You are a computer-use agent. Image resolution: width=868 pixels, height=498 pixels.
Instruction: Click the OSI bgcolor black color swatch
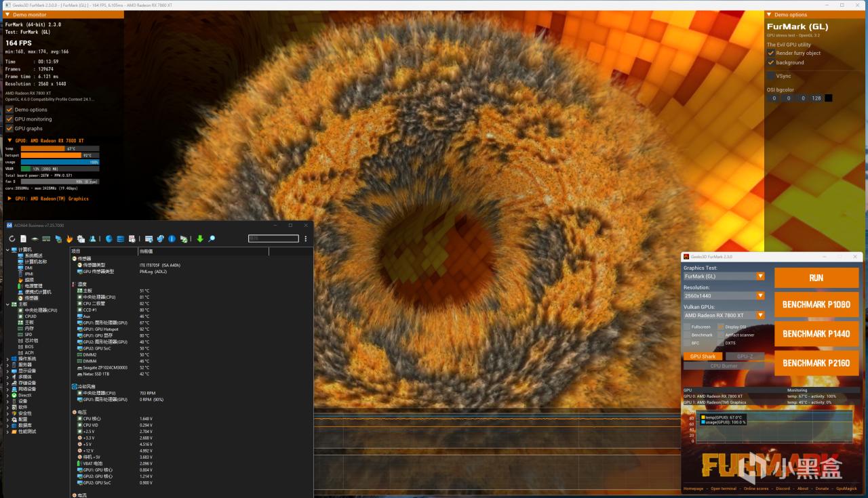pyautogui.click(x=828, y=98)
